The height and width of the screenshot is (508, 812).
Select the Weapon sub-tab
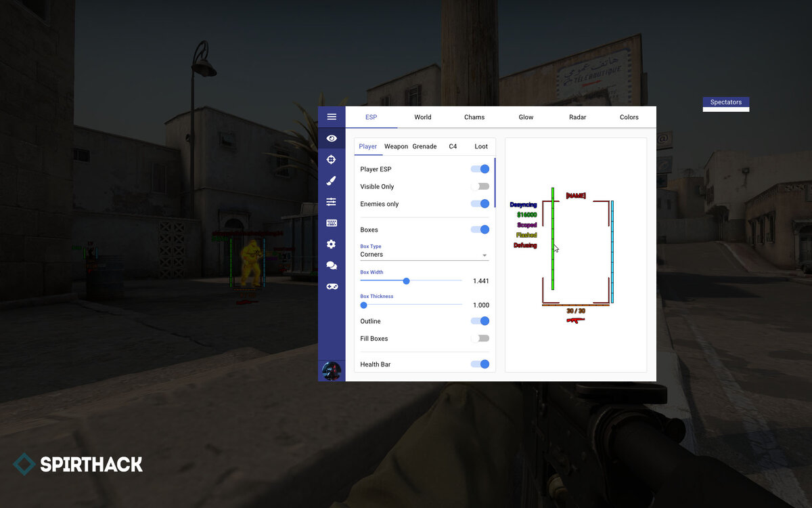pos(397,146)
